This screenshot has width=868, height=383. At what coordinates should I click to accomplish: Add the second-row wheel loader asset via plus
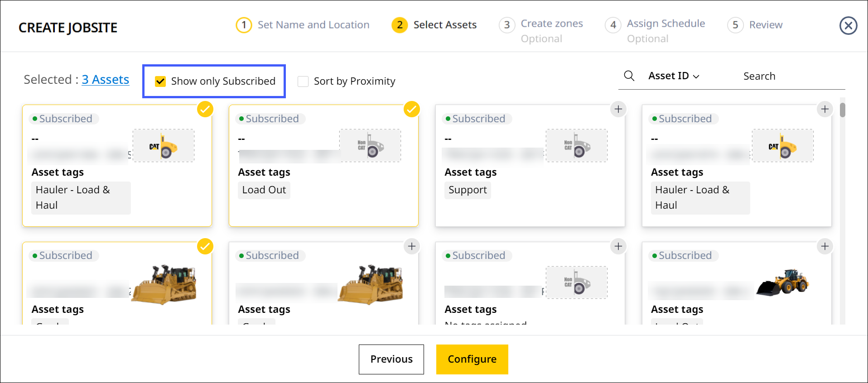tap(825, 246)
